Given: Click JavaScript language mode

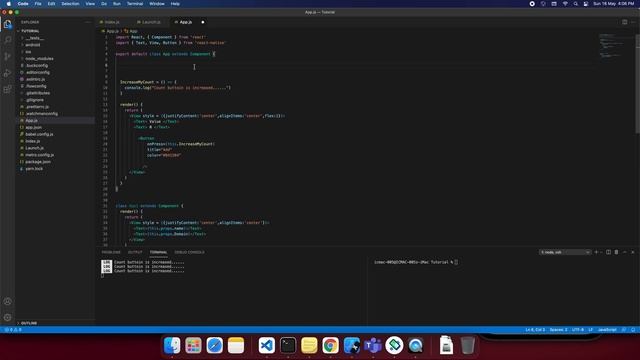Looking at the screenshot, I should (607, 330).
